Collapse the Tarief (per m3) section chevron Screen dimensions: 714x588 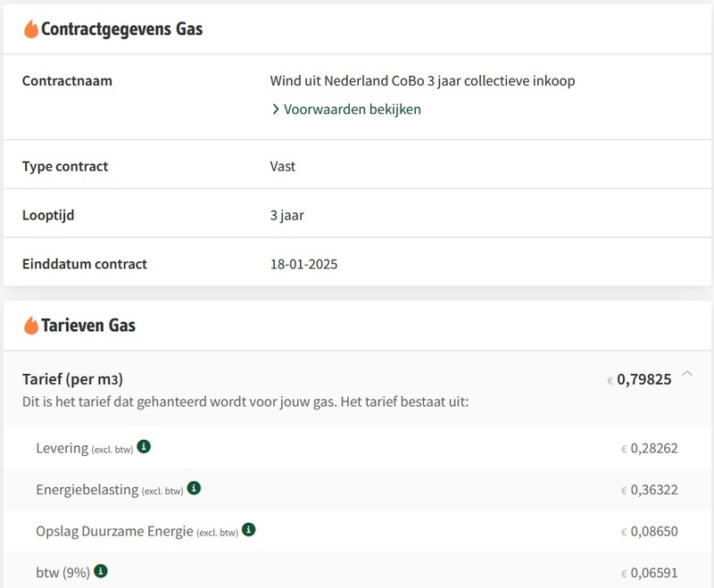[686, 374]
